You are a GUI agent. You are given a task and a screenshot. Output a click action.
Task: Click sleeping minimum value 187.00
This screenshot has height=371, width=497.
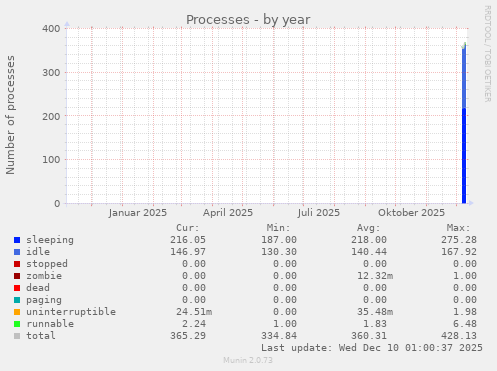(279, 240)
